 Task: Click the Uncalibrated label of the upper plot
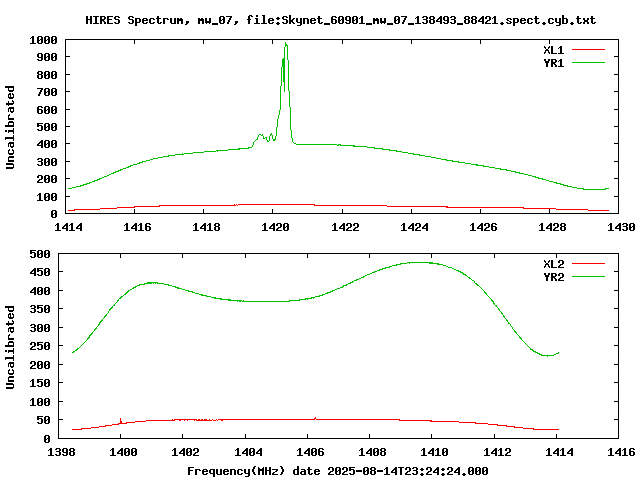(x=10, y=127)
